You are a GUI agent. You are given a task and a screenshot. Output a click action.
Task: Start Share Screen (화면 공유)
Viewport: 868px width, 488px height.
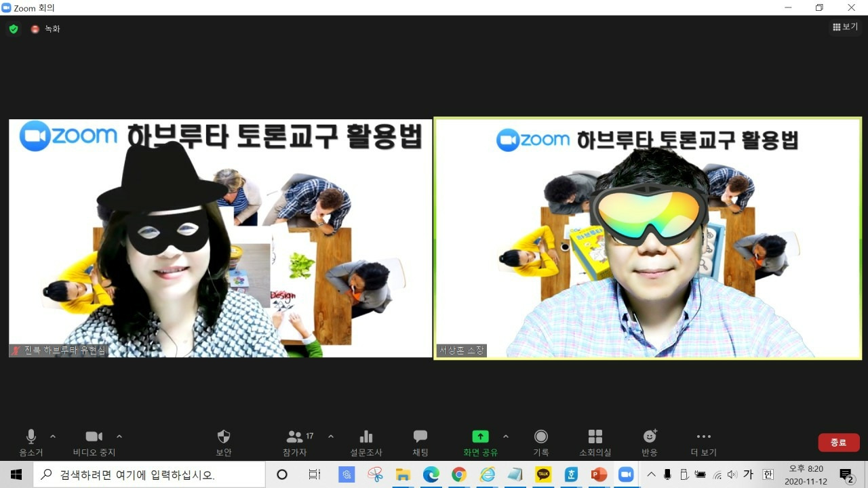coord(480,443)
